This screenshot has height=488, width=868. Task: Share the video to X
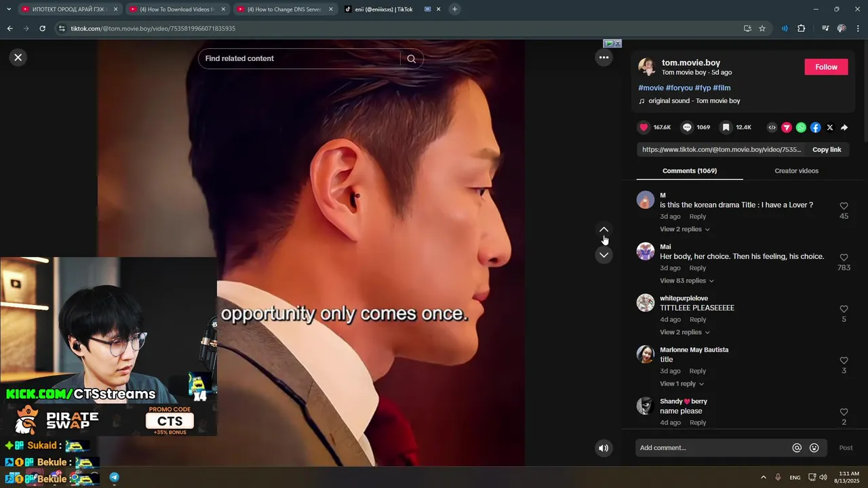[x=830, y=127]
